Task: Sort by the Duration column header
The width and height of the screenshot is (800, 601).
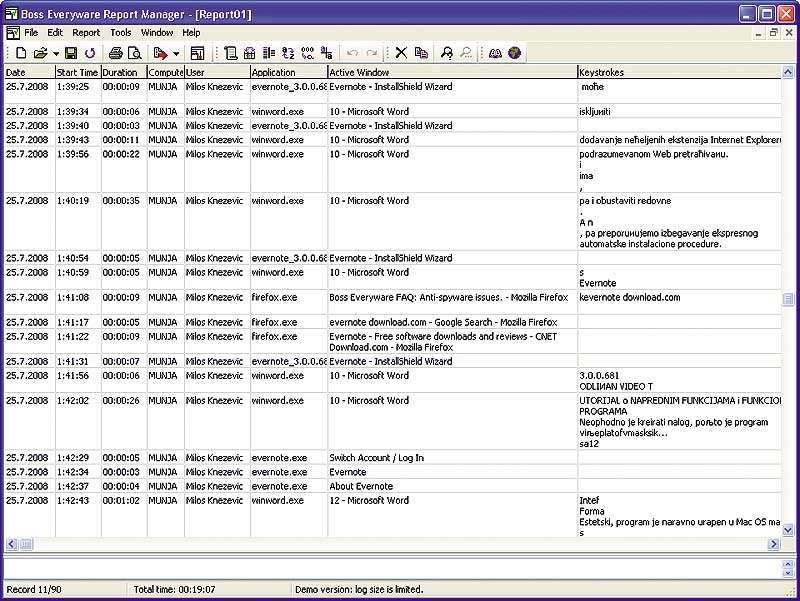Action: click(124, 72)
